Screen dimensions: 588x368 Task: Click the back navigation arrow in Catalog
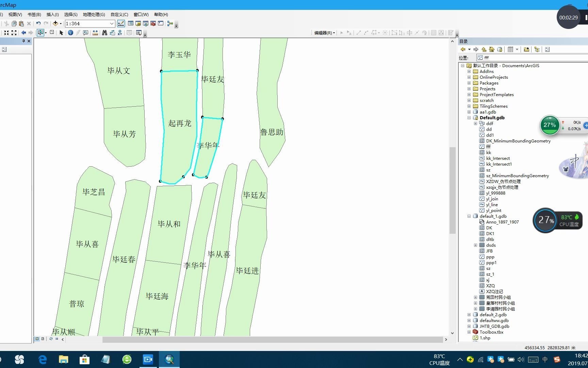463,49
